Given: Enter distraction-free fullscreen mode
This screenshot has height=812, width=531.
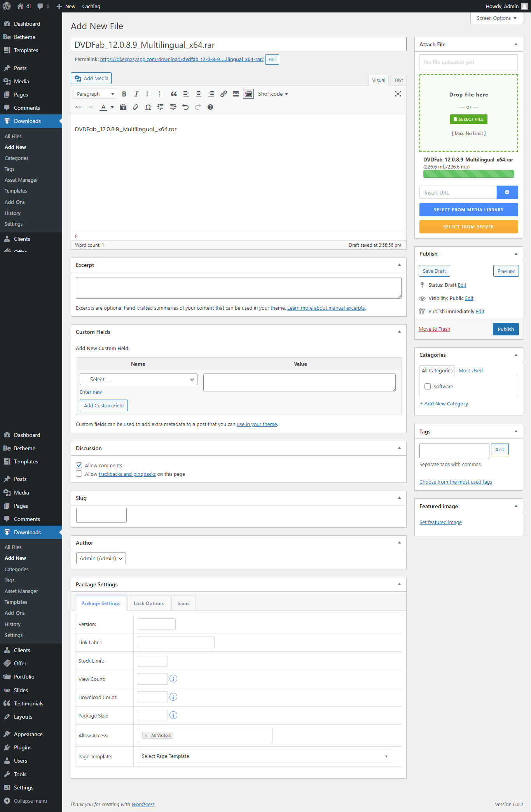Looking at the screenshot, I should [x=398, y=94].
